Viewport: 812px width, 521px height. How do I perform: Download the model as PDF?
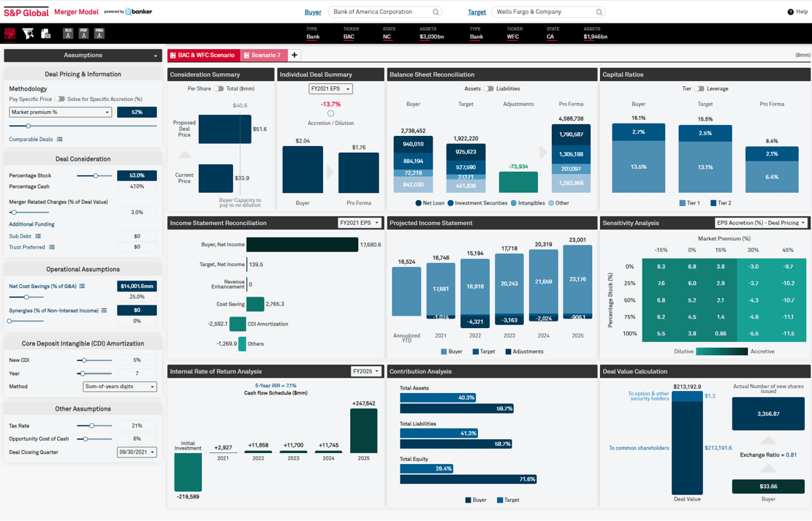pos(83,34)
